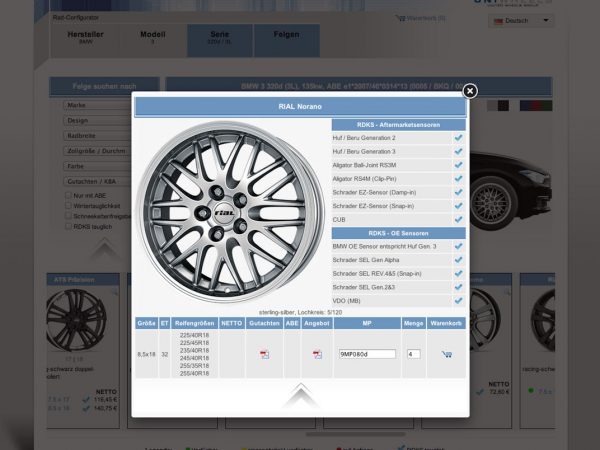
Task: Click Schrader SEL Gen.2&3 checkmark
Action: (458, 287)
